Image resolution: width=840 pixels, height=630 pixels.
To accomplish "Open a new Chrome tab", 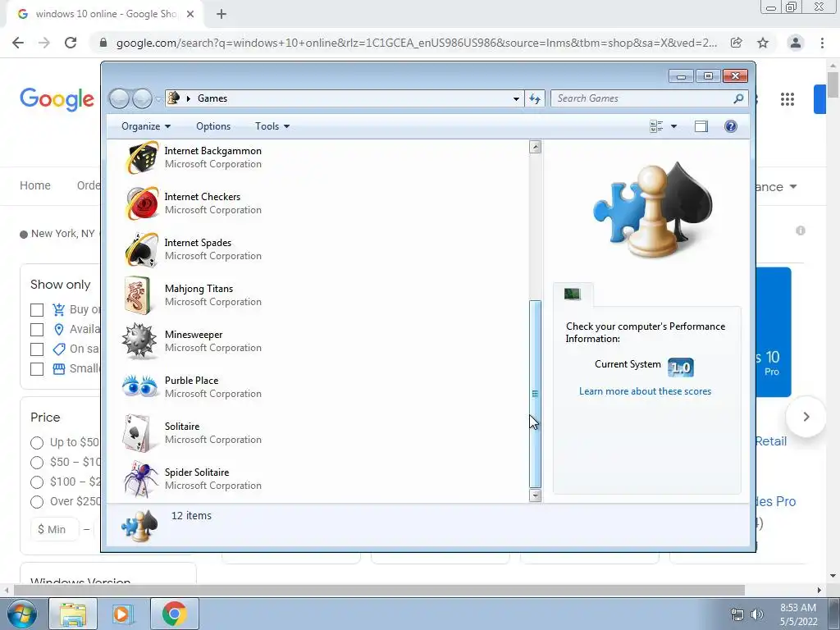I will click(x=221, y=15).
